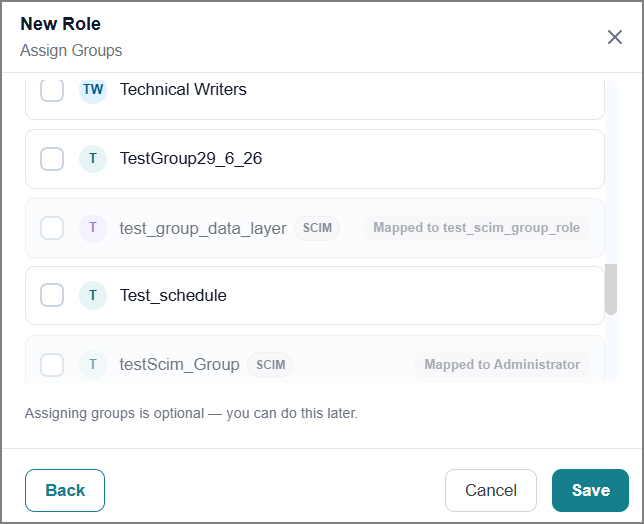This screenshot has height=524, width=644.
Task: Select the test_group_data_layer group name
Action: [203, 228]
